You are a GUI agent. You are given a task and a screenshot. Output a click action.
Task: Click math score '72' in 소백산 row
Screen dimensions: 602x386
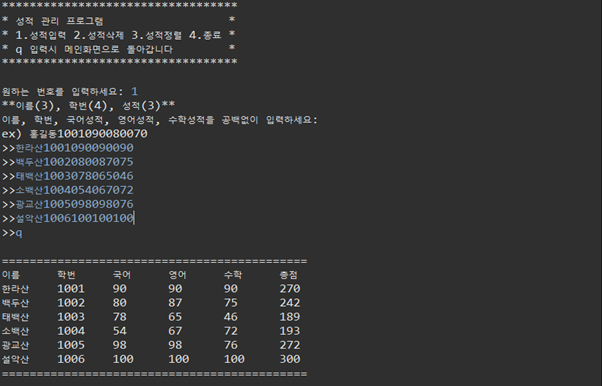point(231,331)
